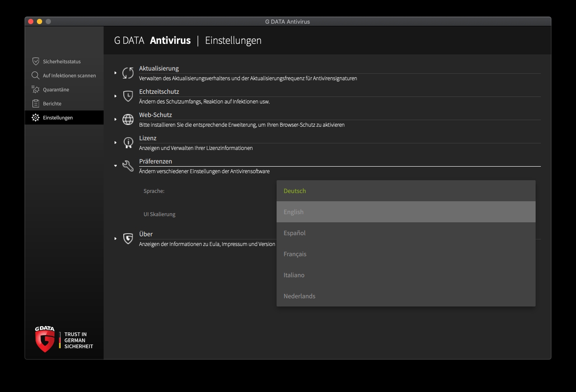Select English from the language dropdown
This screenshot has width=576, height=392.
pos(406,212)
